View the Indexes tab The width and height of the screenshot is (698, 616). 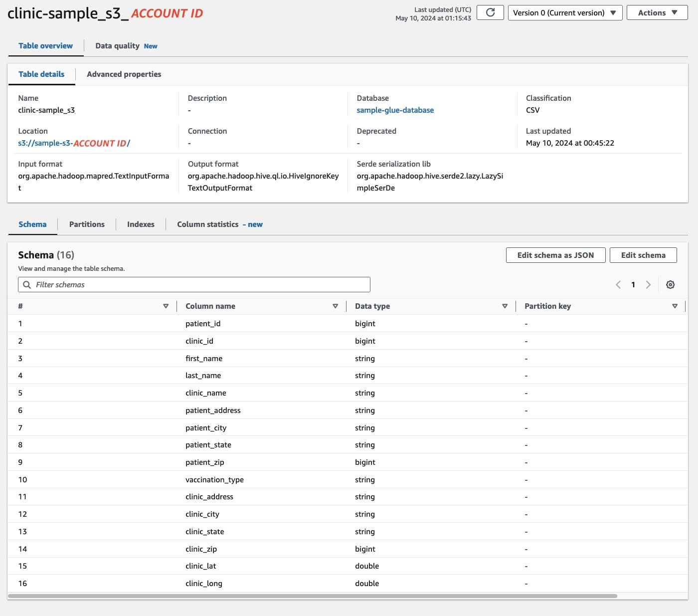[140, 224]
